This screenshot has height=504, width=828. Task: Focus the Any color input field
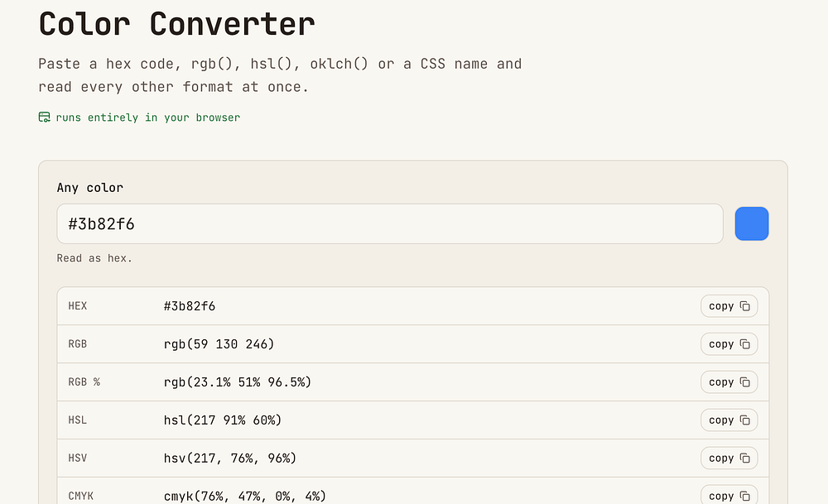click(x=390, y=223)
